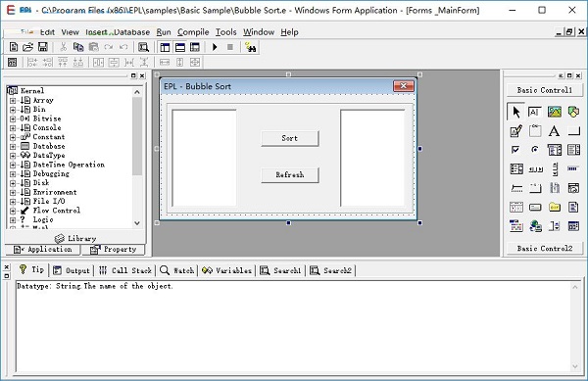This screenshot has height=381, width=588.
Task: Select the left list box on form
Action: (205, 158)
